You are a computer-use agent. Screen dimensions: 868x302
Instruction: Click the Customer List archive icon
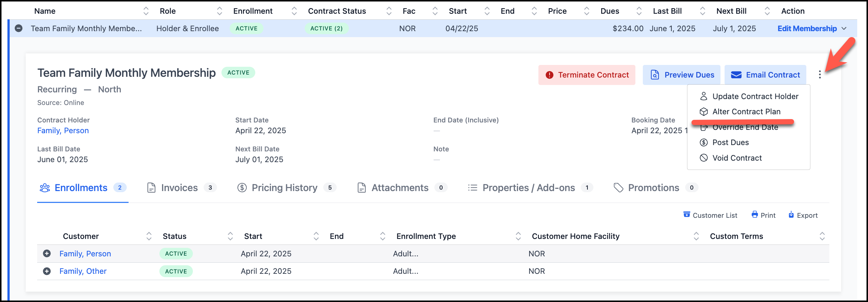[687, 214]
